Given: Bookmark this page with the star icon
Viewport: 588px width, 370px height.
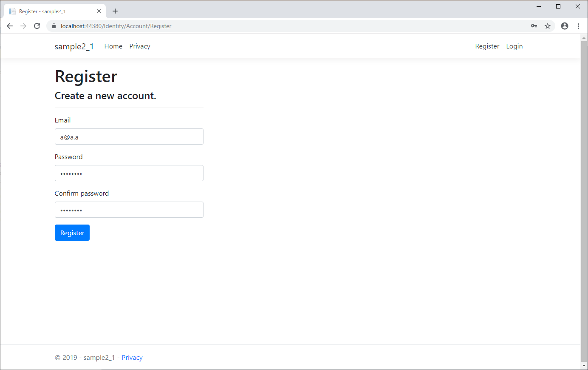Looking at the screenshot, I should coord(548,26).
